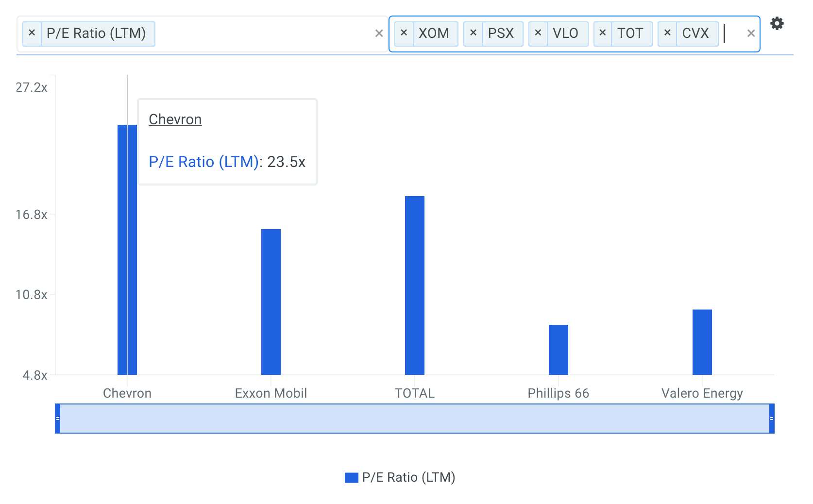The height and width of the screenshot is (504, 813).
Task: Click the blue legend color swatch
Action: tap(352, 478)
